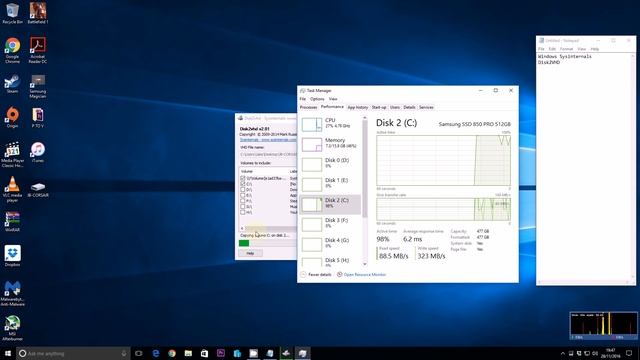Toggle the G:\ volume checkbox in Disk2vhd

243,207
